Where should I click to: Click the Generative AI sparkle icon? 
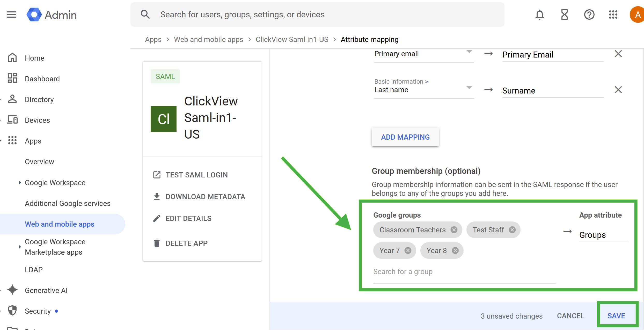pyautogui.click(x=12, y=290)
